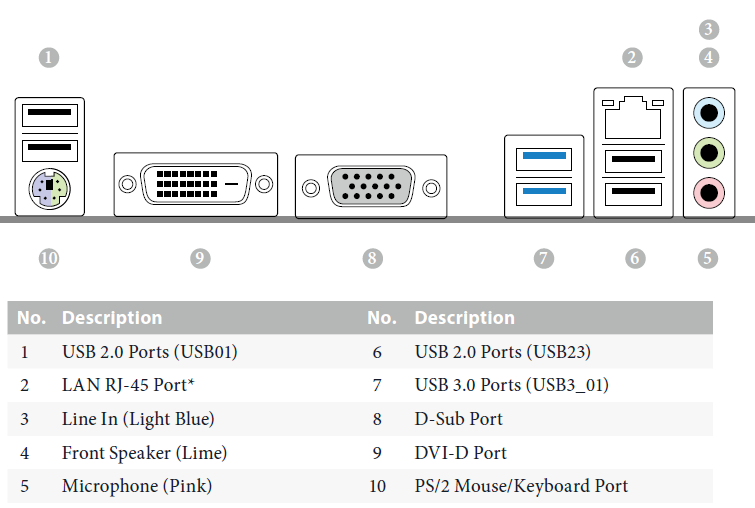Click the pink Microphone jack
Image resolution: width=755 pixels, height=508 pixels.
(x=709, y=193)
